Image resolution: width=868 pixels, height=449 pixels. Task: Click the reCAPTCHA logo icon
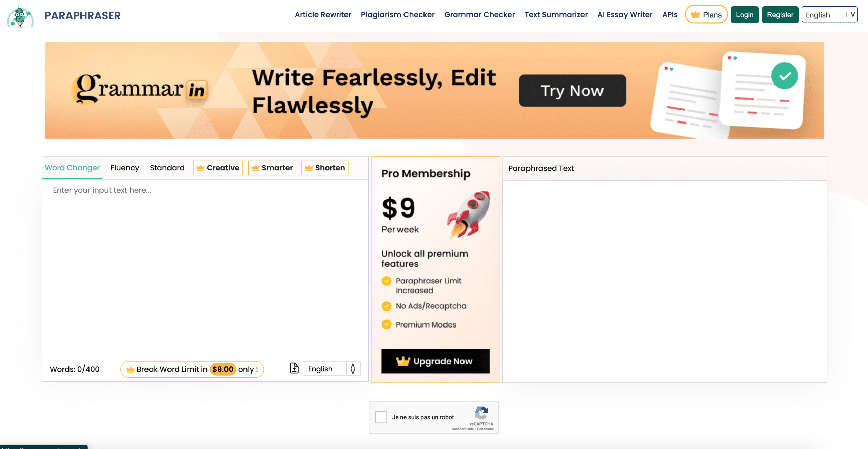click(481, 413)
